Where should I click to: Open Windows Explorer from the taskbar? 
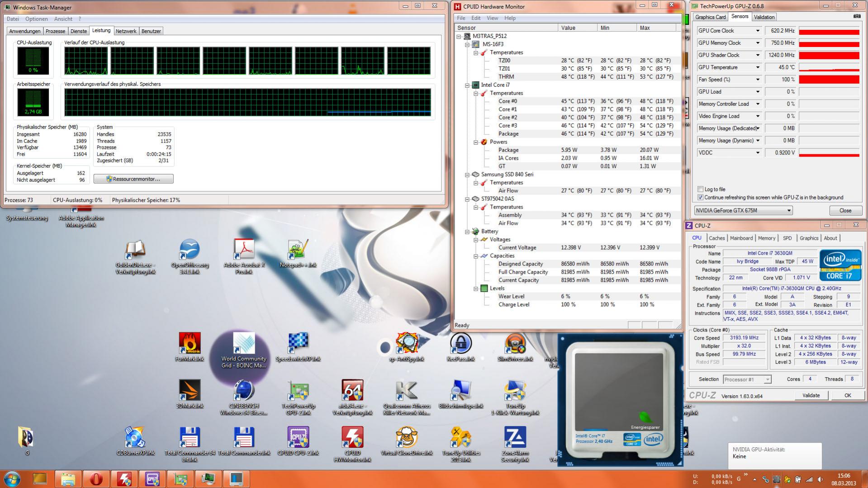click(68, 479)
